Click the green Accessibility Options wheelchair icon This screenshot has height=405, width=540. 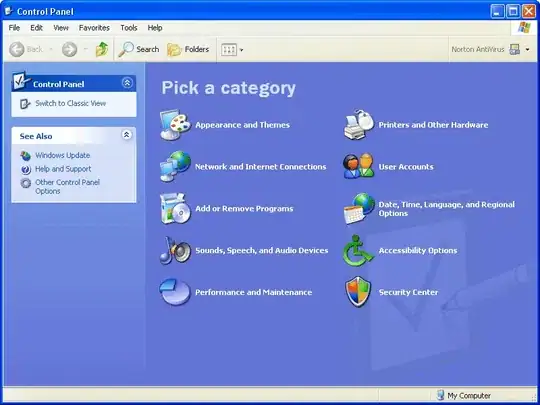pyautogui.click(x=358, y=250)
